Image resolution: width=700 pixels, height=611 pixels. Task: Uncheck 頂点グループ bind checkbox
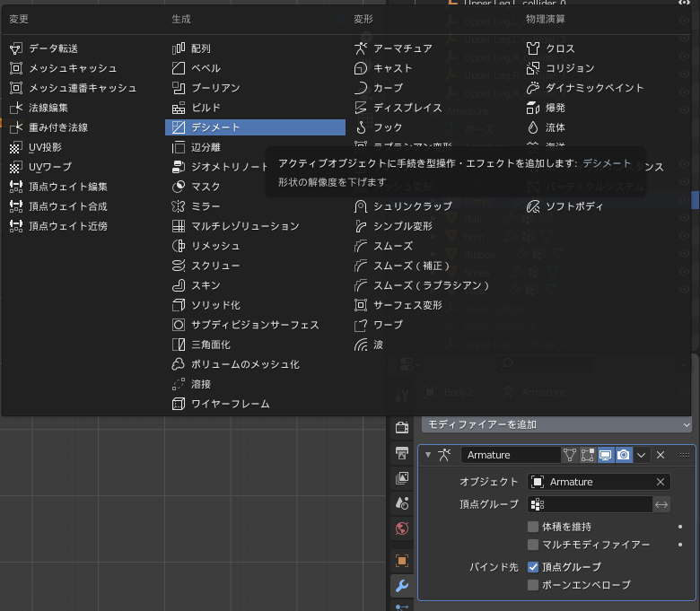coord(532,567)
